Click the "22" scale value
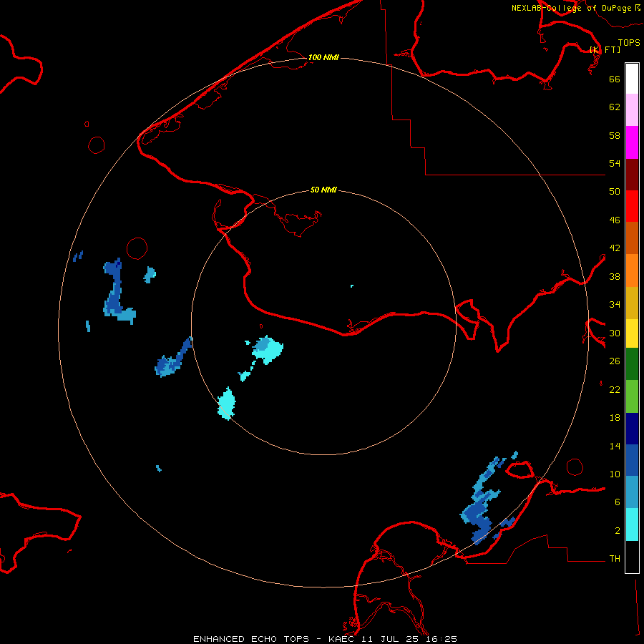Screen dimensions: 644x644 pos(615,389)
